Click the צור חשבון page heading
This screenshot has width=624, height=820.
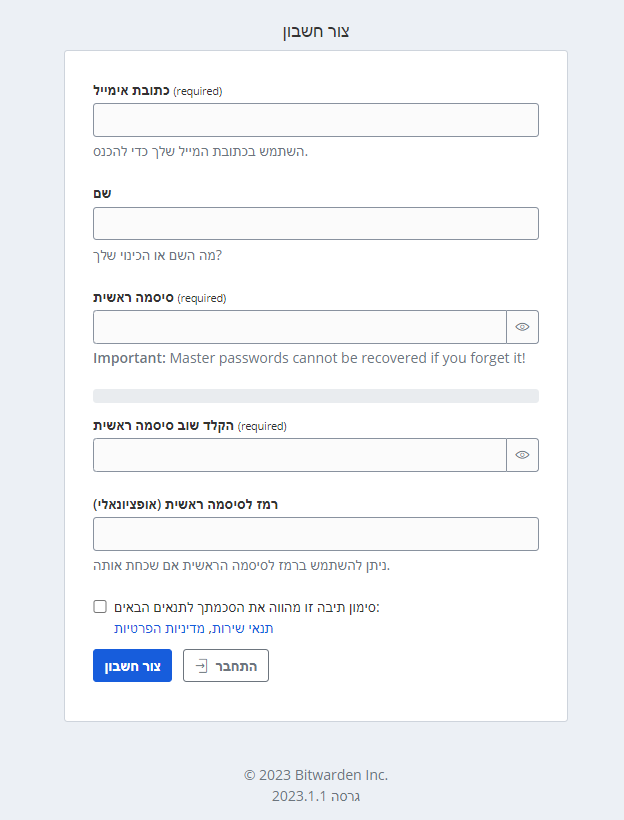click(315, 31)
